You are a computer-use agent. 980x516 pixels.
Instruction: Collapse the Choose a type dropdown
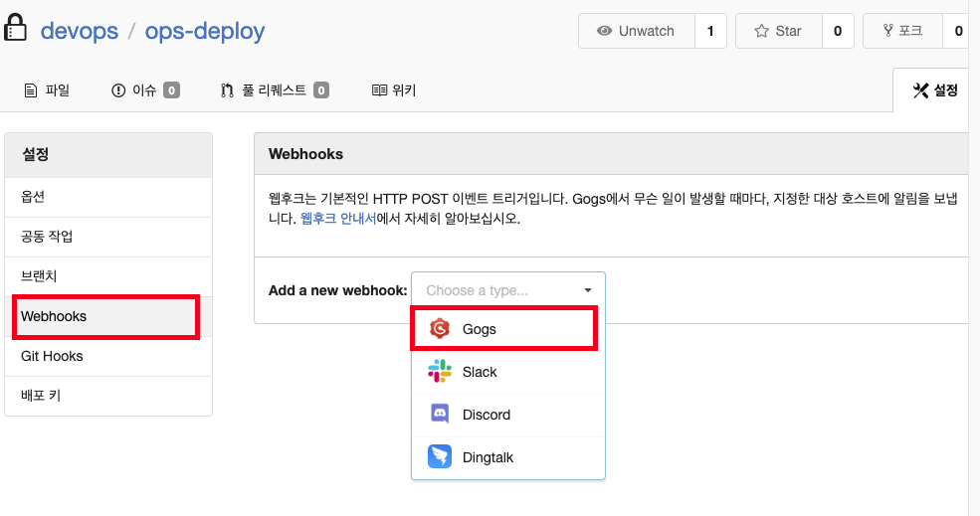[x=508, y=290]
